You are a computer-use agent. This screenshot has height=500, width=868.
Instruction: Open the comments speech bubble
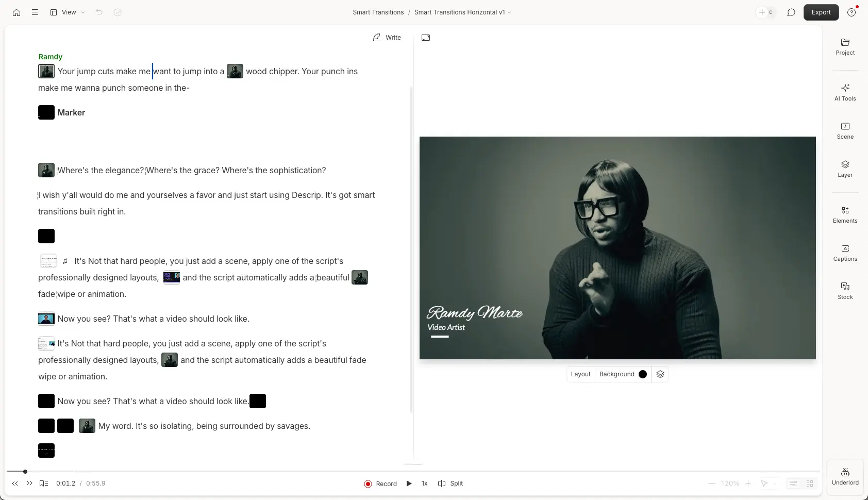[x=791, y=12]
